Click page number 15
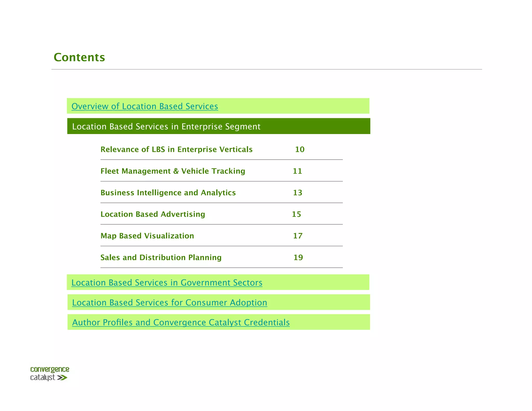Image resolution: width=532 pixels, height=411 pixels. [296, 214]
